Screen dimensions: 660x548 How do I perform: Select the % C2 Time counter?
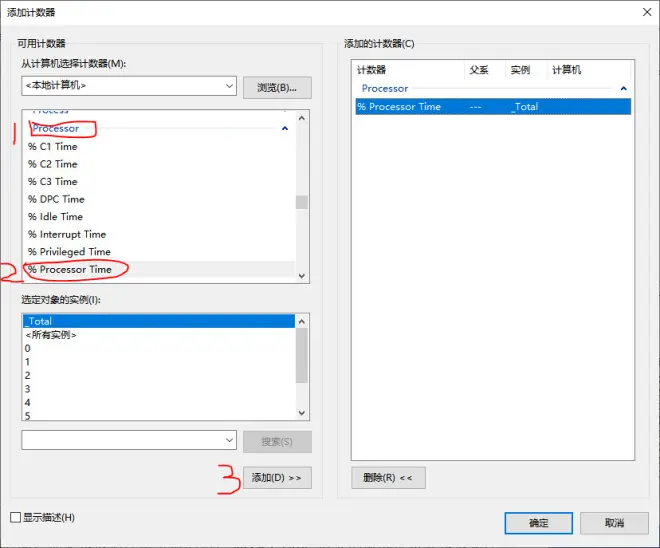tap(53, 164)
